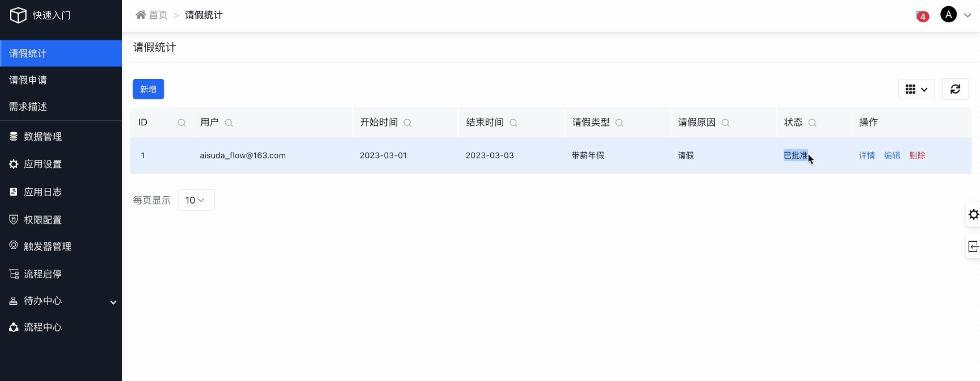Viewport: 980px width, 381px height.
Task: Search the 用户 column magnifier icon
Action: [229, 123]
